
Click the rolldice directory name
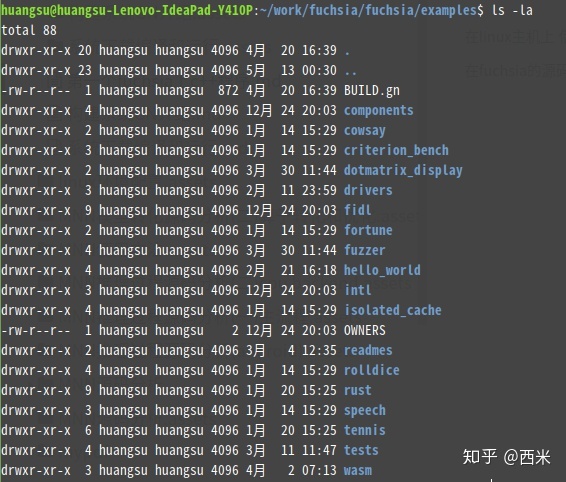(371, 370)
